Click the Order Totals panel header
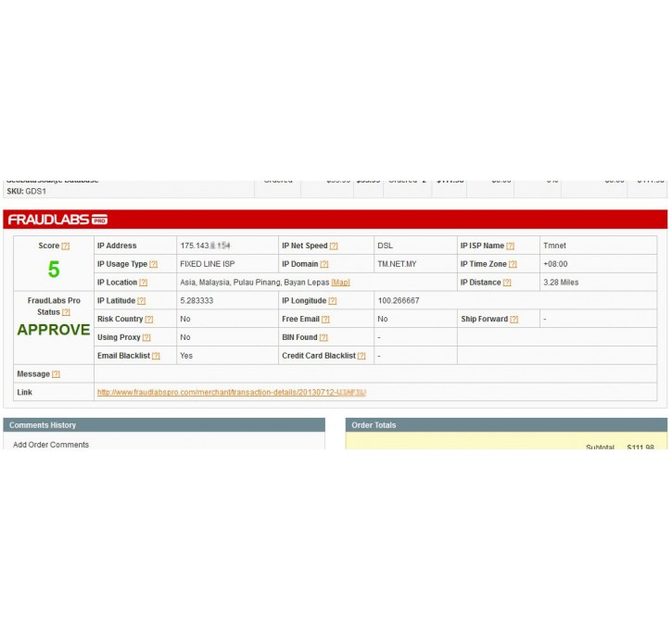The image size is (672, 630). coord(506,425)
